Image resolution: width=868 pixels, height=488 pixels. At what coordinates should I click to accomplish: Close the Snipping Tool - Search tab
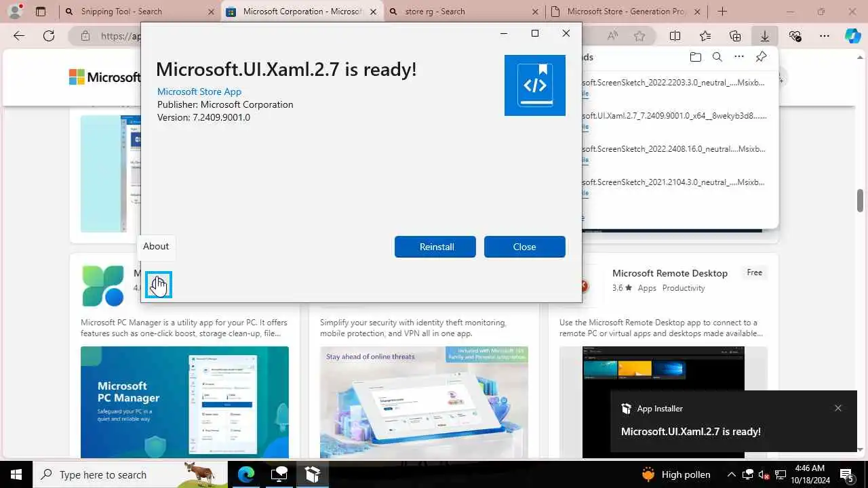210,12
